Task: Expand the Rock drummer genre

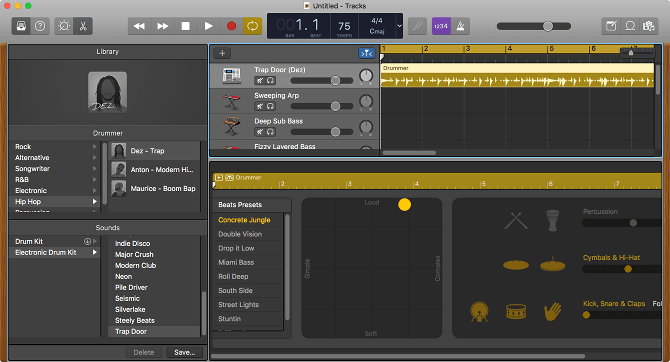Action: (x=95, y=147)
